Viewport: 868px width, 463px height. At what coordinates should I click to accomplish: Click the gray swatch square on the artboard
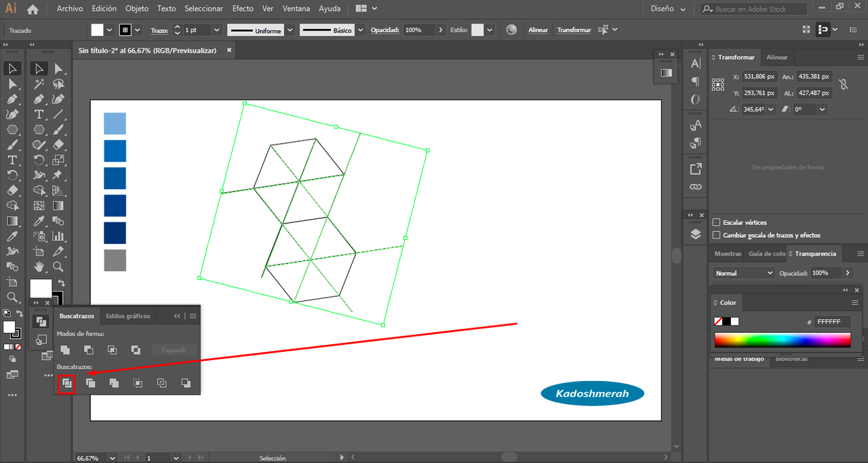115,260
